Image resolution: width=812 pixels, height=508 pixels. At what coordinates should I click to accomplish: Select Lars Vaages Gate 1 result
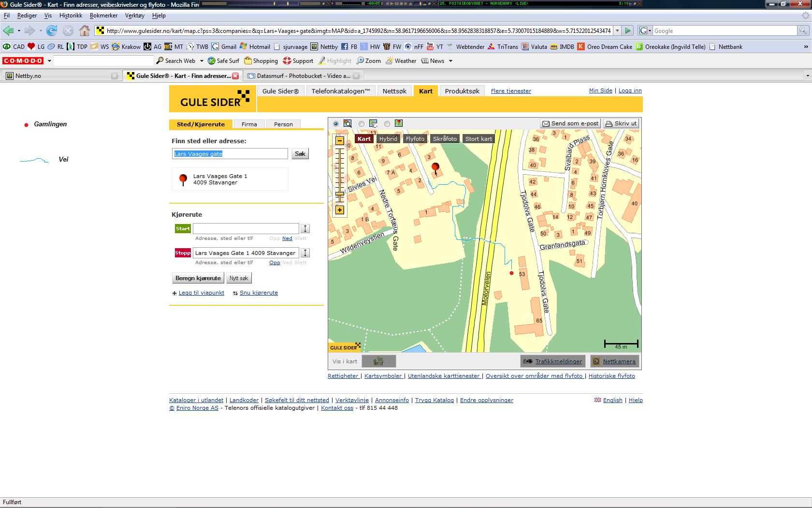(230, 179)
